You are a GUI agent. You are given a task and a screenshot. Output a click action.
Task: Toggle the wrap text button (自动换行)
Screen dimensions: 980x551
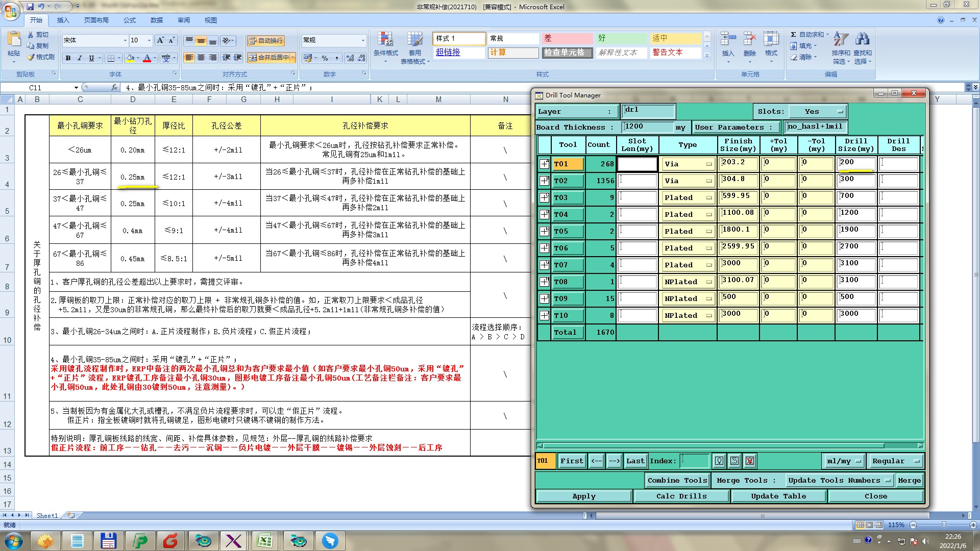(x=265, y=40)
